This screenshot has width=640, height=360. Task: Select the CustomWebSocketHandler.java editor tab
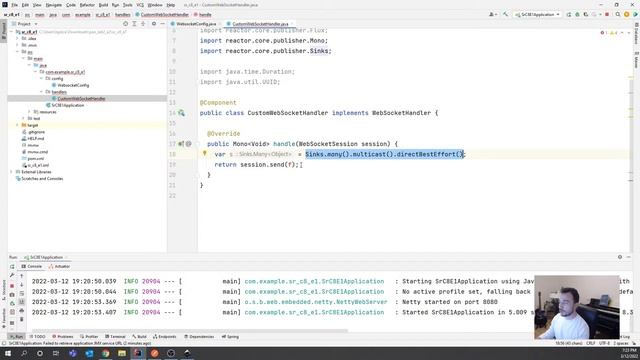click(x=260, y=24)
